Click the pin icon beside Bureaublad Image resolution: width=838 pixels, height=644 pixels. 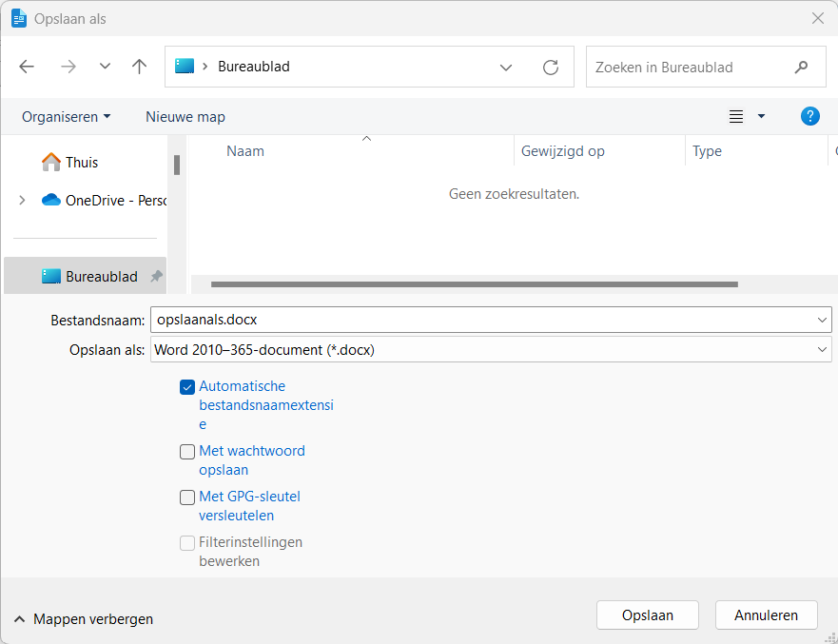156,277
